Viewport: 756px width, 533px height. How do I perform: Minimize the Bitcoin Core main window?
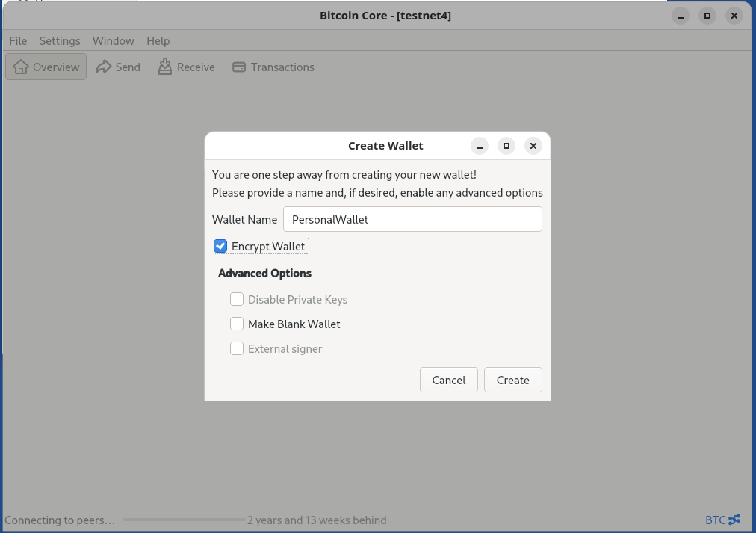tap(681, 16)
